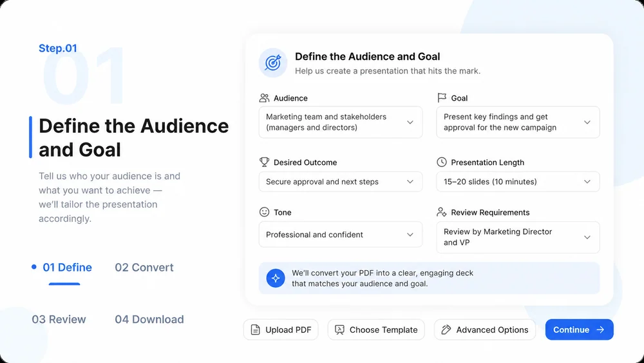Click the large Define the Audience heading
Screen dimensions: 644x363
point(133,138)
